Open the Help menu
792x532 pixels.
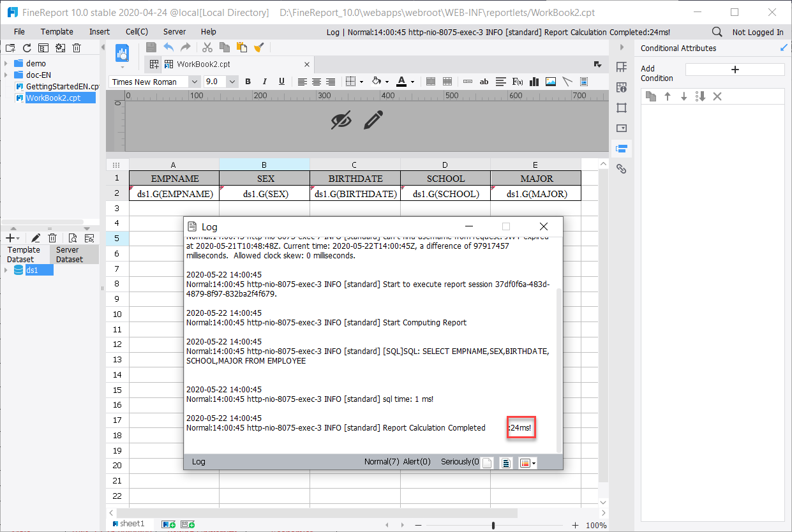(209, 32)
